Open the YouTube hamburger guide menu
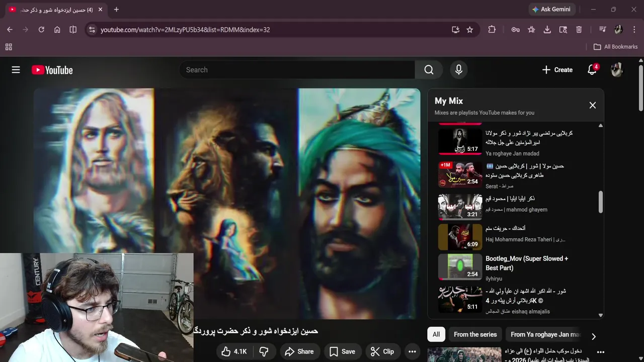Viewport: 644px width, 362px height. pyautogui.click(x=16, y=70)
